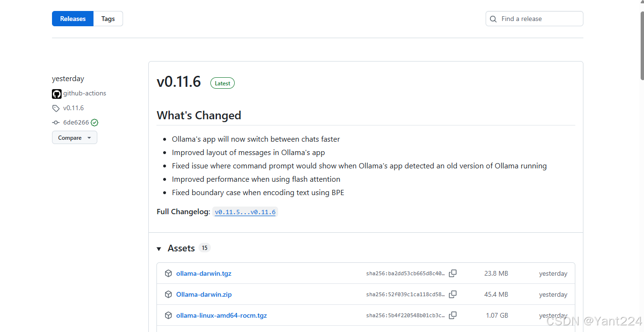This screenshot has height=332, width=644.
Task: Copy sha256 of Ollama-darwin.zip
Action: [x=453, y=294]
